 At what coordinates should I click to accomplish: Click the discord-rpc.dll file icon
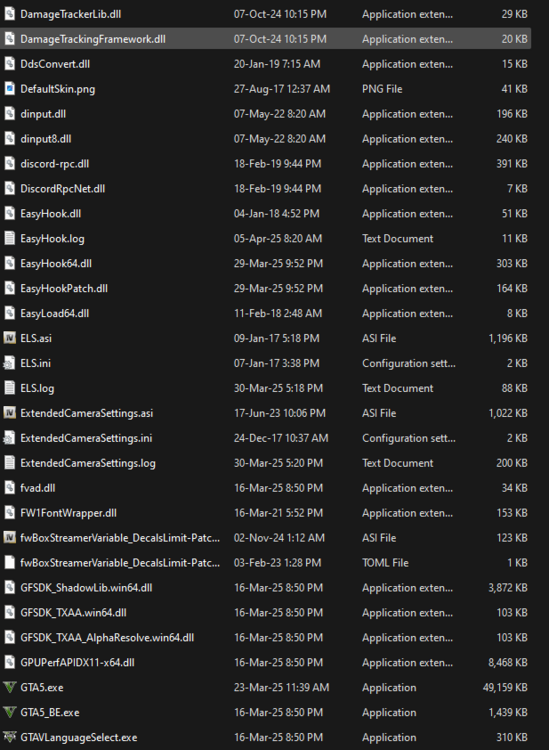(x=9, y=164)
